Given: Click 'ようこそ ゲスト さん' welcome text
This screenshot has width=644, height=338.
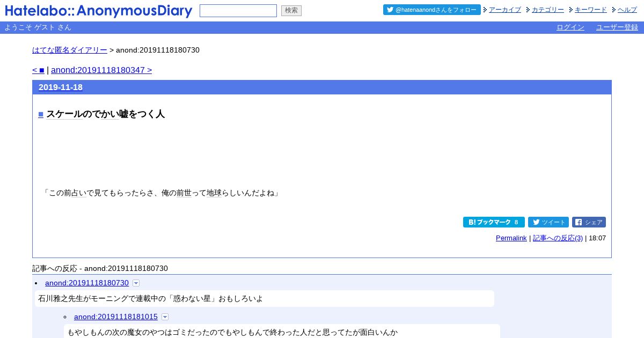Looking at the screenshot, I should point(38,27).
